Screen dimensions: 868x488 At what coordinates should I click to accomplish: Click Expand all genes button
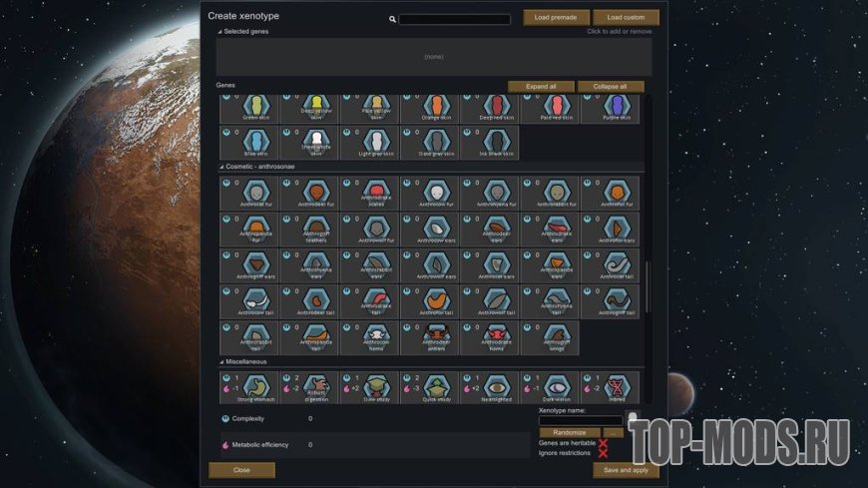click(540, 87)
